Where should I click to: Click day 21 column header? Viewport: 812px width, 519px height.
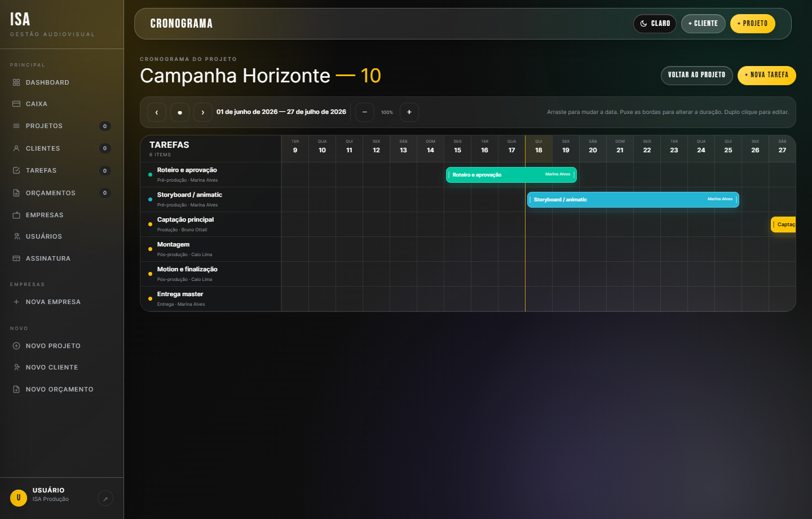click(620, 149)
